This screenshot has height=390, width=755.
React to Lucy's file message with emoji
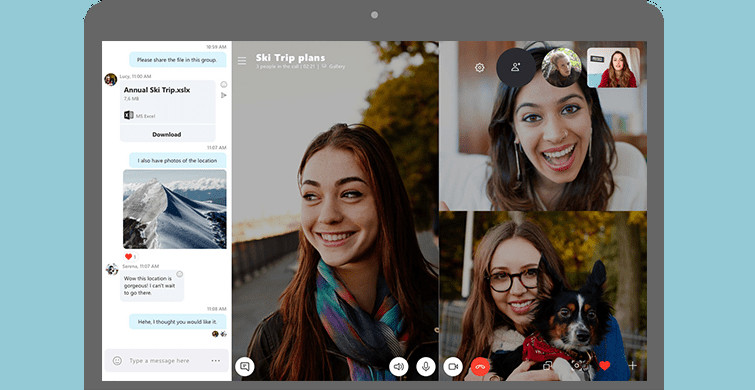coord(223,84)
